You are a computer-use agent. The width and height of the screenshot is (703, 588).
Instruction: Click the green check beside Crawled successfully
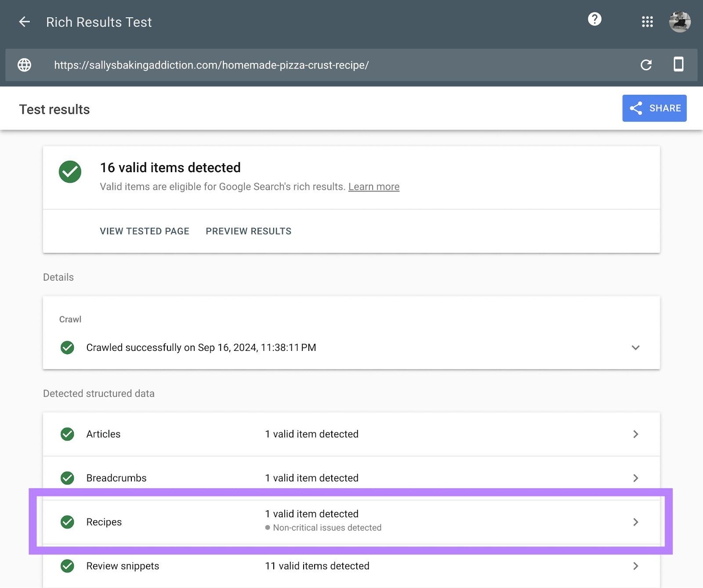click(x=67, y=347)
